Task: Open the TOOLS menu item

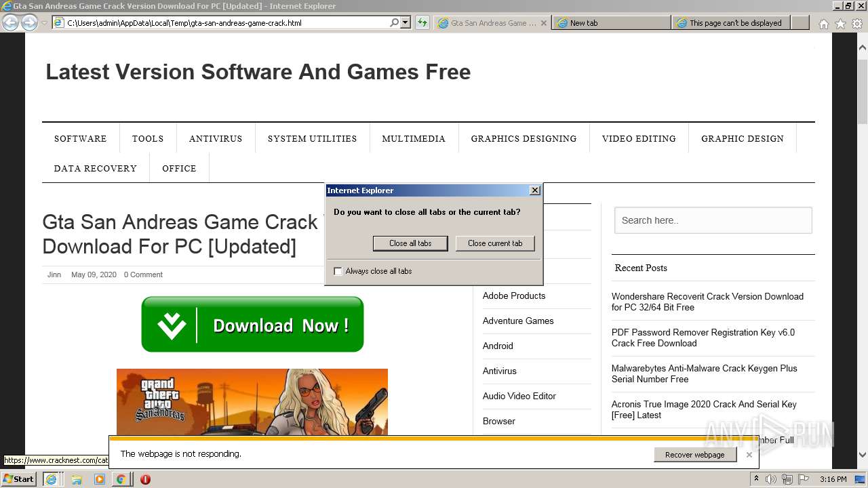Action: pyautogui.click(x=148, y=138)
